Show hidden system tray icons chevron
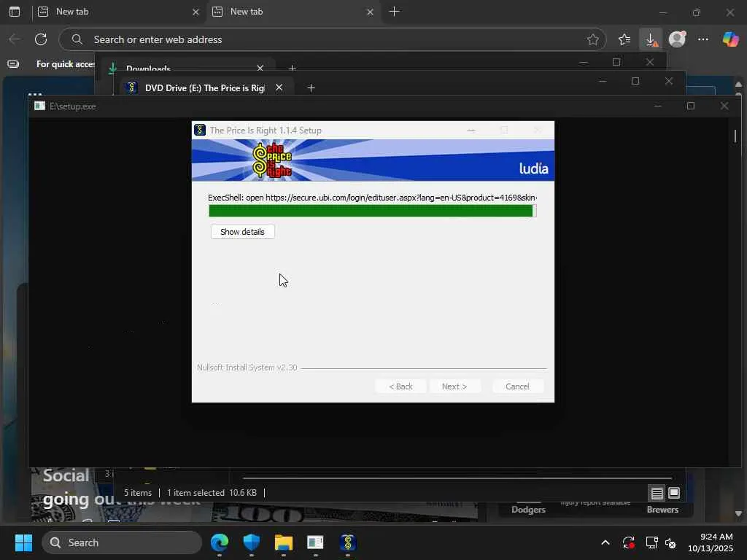The image size is (747, 560). [605, 542]
